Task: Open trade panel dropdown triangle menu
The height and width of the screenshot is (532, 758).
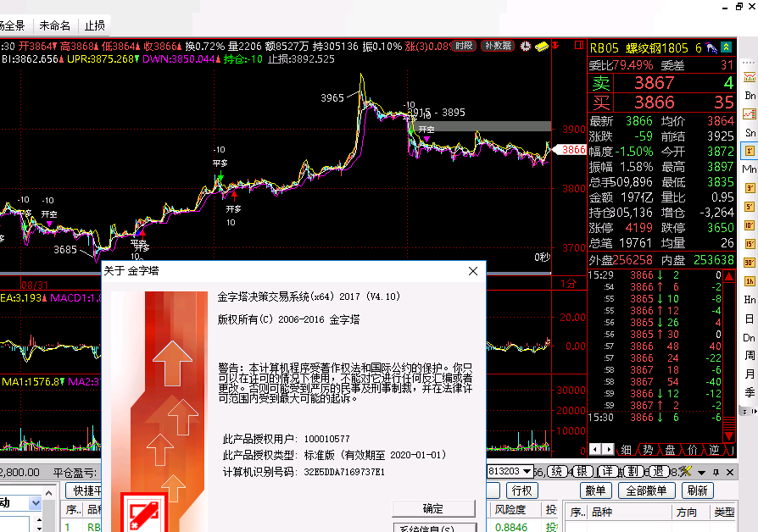Action: click(x=701, y=473)
